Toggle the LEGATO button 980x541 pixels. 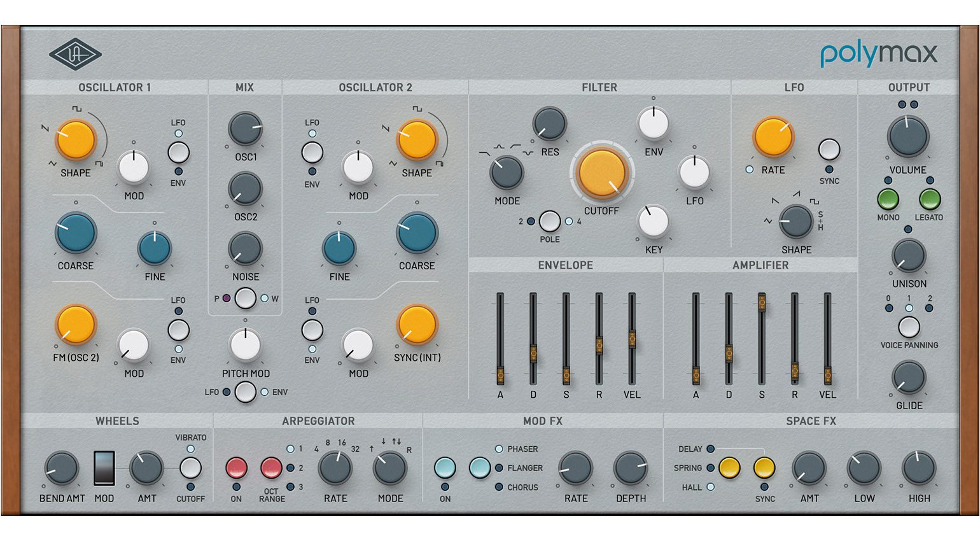pyautogui.click(x=930, y=199)
